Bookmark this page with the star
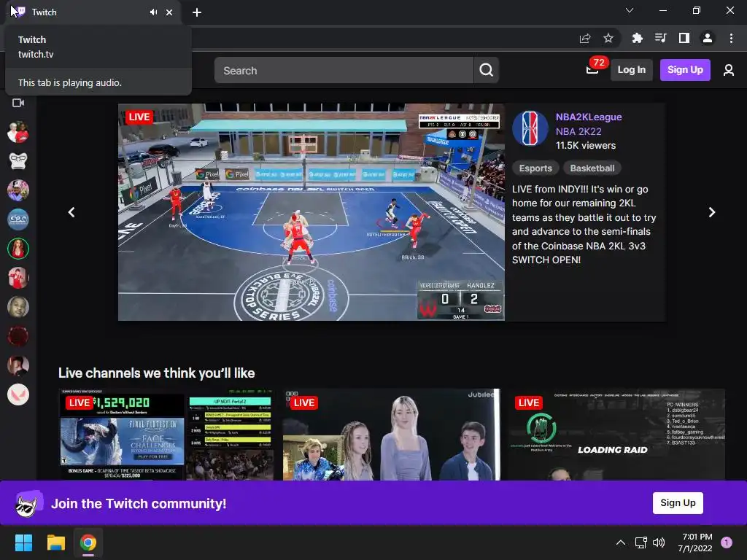 pos(608,38)
